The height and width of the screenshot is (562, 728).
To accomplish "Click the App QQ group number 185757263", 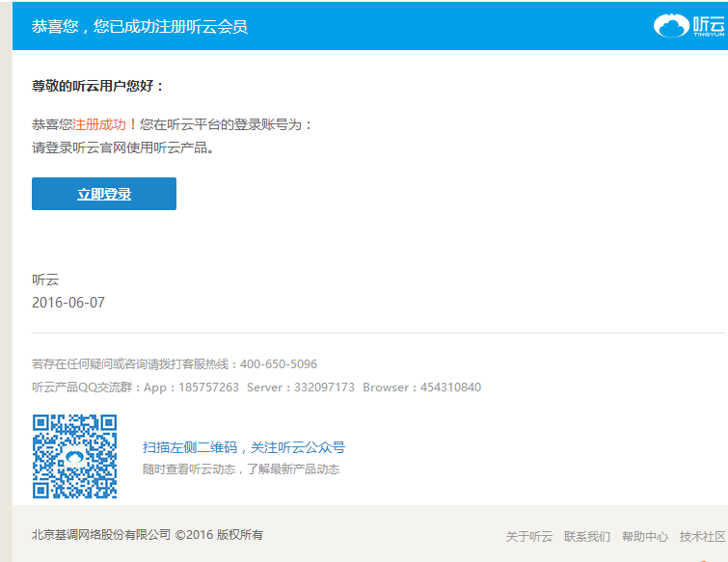I will click(x=208, y=388).
